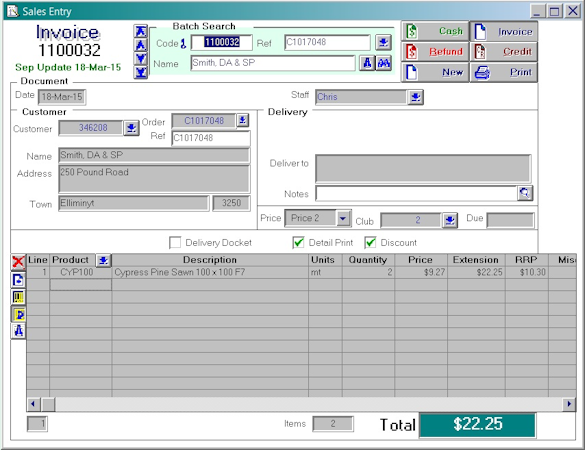
Task: Open the Product column lookup button
Action: (103, 260)
